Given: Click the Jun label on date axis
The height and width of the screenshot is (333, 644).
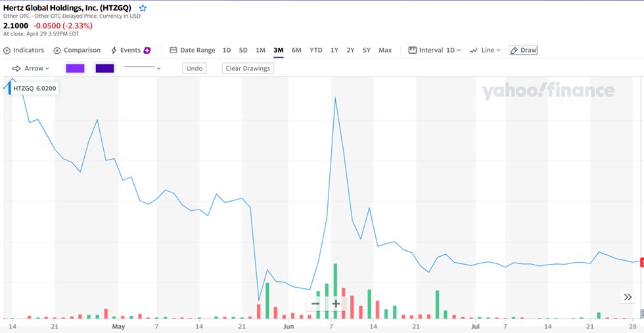Looking at the screenshot, I should click(288, 326).
